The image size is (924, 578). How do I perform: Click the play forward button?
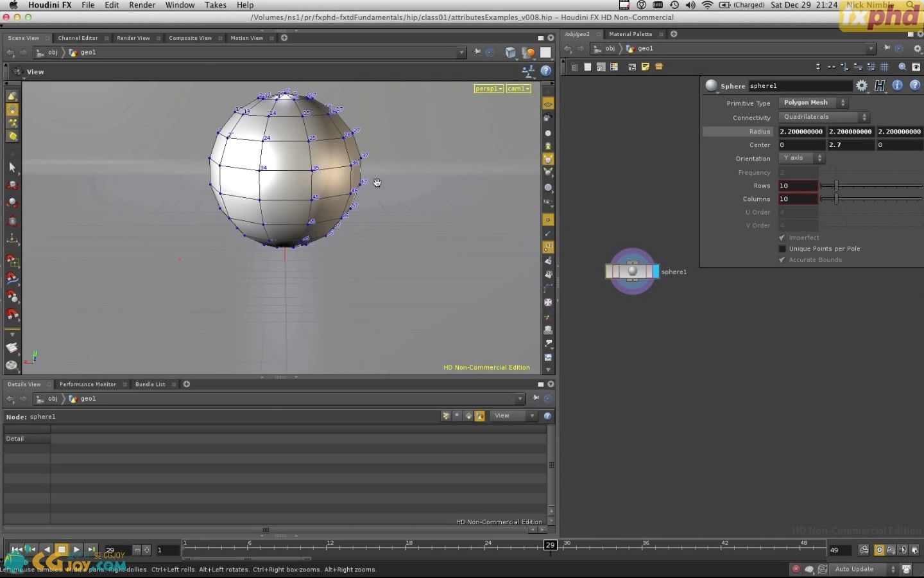tap(77, 550)
